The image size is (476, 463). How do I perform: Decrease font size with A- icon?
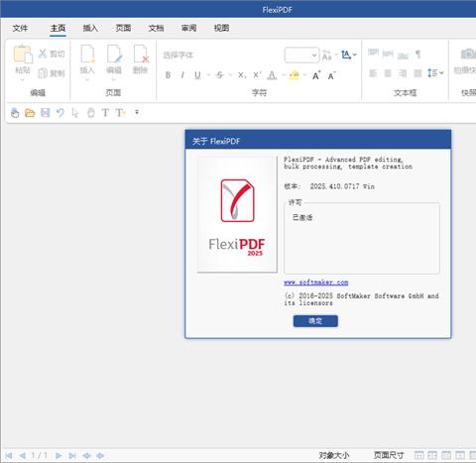pos(331,75)
